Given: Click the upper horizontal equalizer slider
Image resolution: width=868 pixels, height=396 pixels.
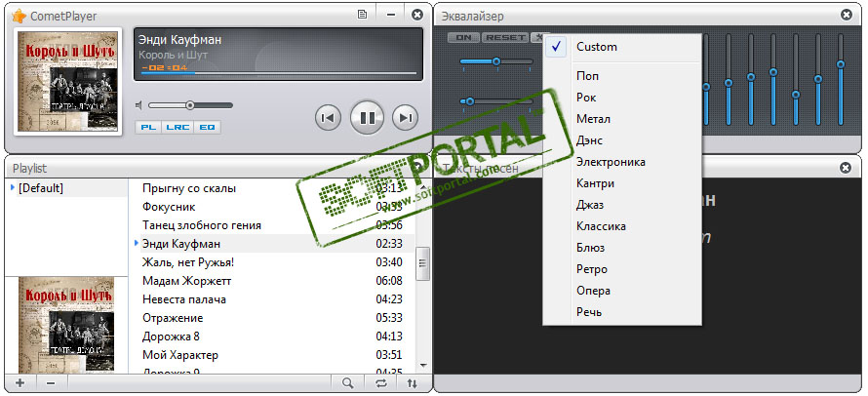Looking at the screenshot, I should click(x=496, y=61).
